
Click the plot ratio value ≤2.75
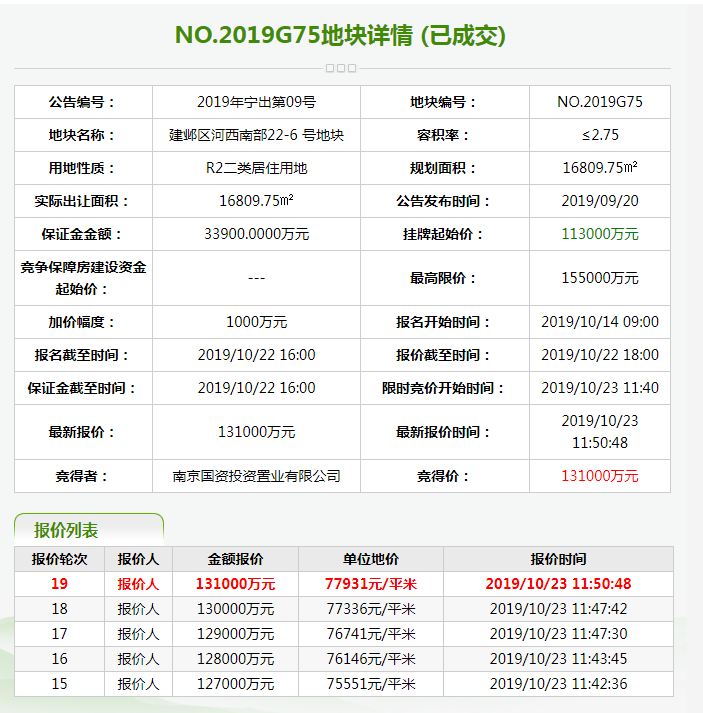600,135
